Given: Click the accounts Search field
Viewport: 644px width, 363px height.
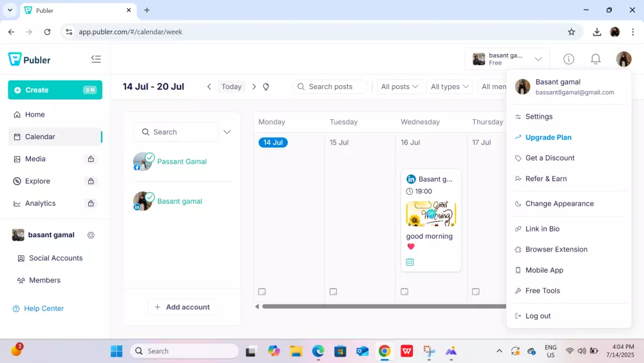Looking at the screenshot, I should (176, 132).
